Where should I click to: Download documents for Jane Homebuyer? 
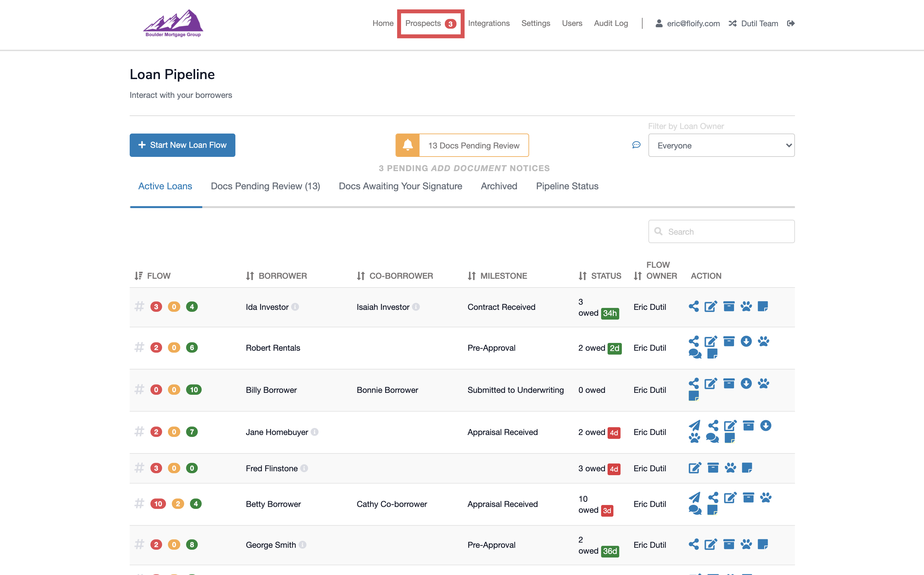point(765,426)
